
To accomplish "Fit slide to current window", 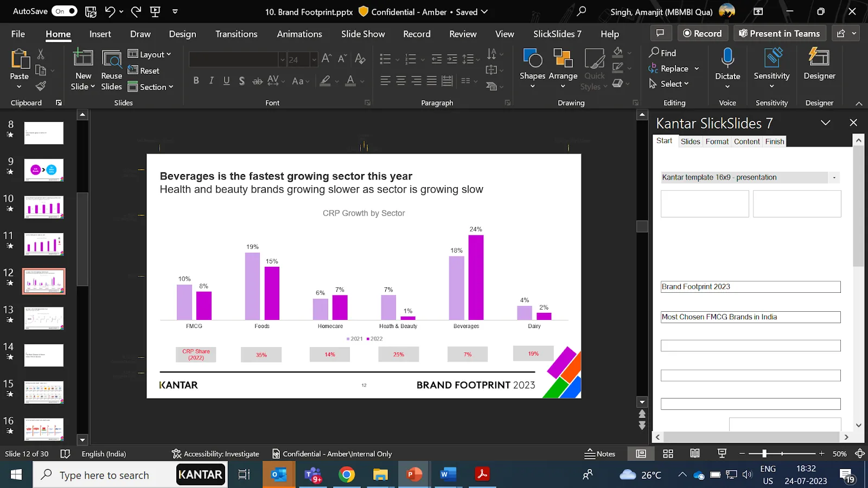I will tap(860, 454).
